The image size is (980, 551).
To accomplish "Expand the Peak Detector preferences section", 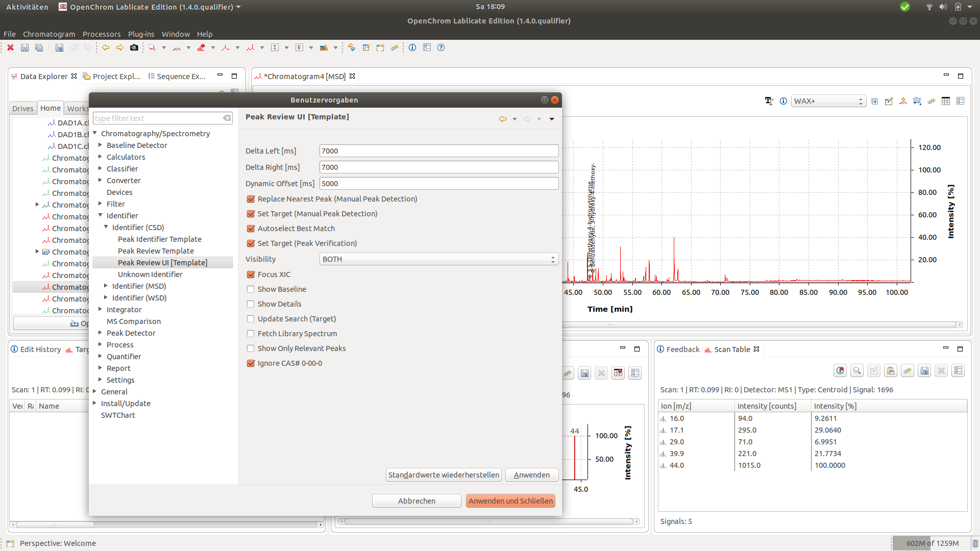I will pos(100,333).
